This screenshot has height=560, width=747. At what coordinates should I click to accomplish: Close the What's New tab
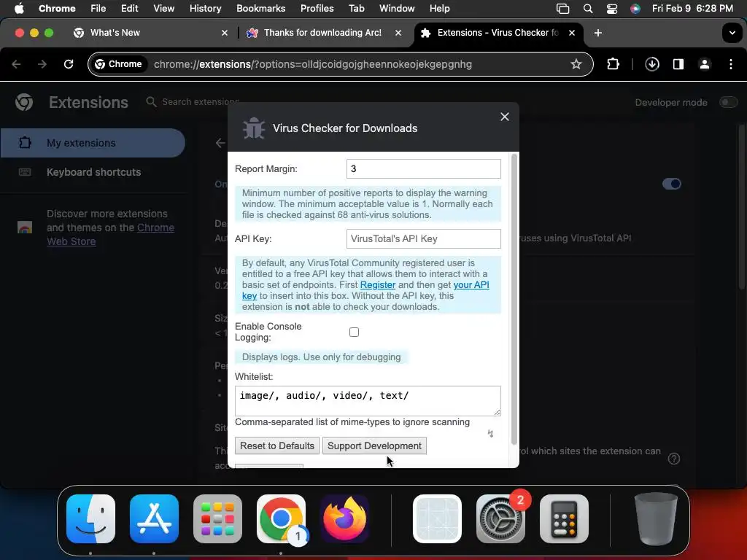pyautogui.click(x=225, y=33)
